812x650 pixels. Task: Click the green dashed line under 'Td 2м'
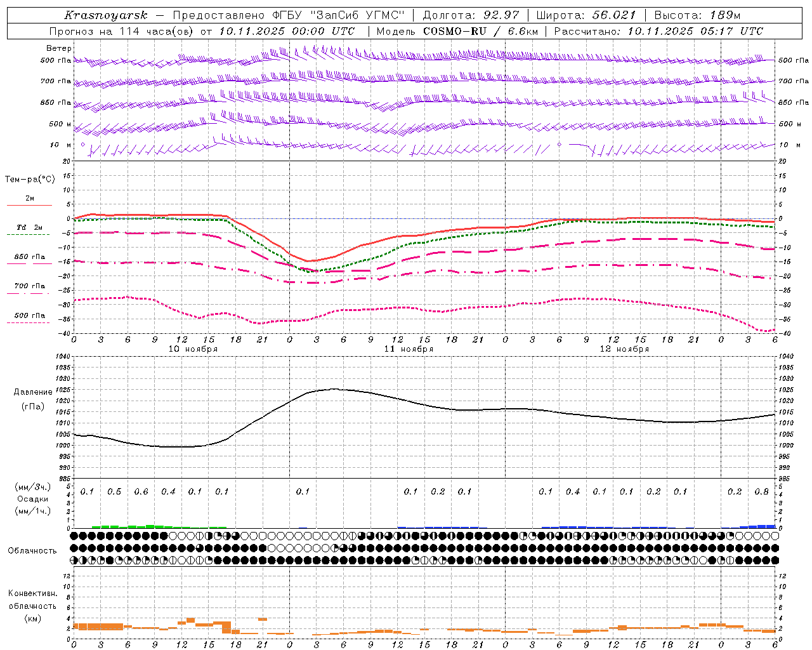29,234
